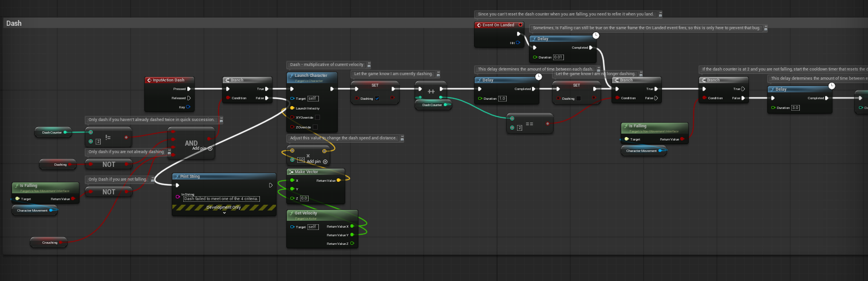
Task: Click the output pin of the == node
Action: (548, 123)
